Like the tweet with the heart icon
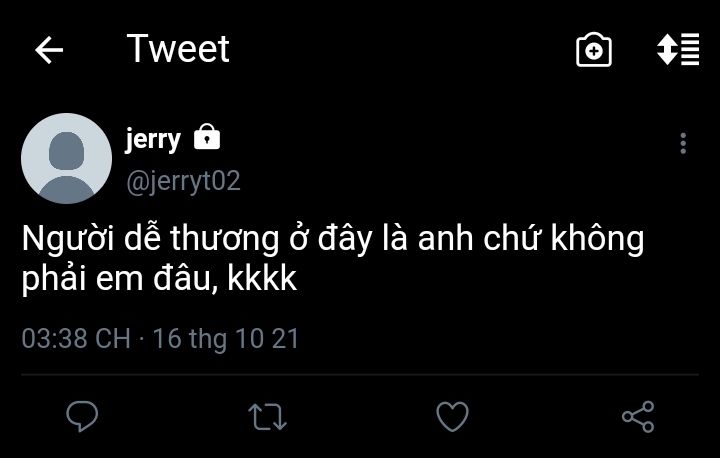The image size is (720, 458). pos(453,415)
